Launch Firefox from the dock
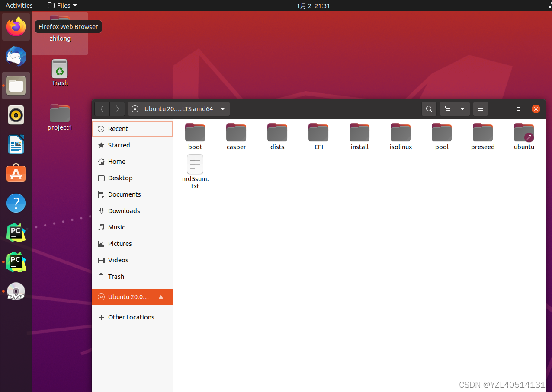The height and width of the screenshot is (392, 552). pyautogui.click(x=16, y=27)
